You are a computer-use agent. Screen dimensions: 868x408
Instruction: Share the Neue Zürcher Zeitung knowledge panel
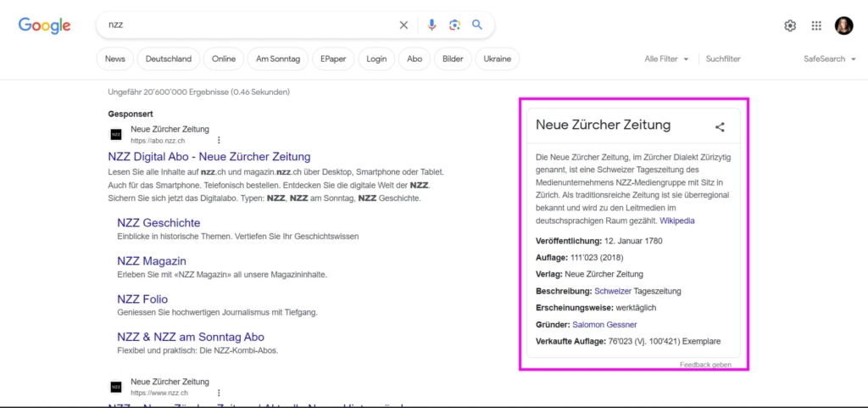point(720,126)
